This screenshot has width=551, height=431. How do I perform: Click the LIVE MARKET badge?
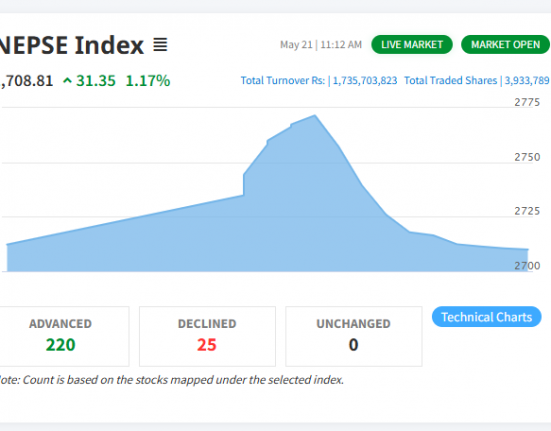[x=412, y=45]
